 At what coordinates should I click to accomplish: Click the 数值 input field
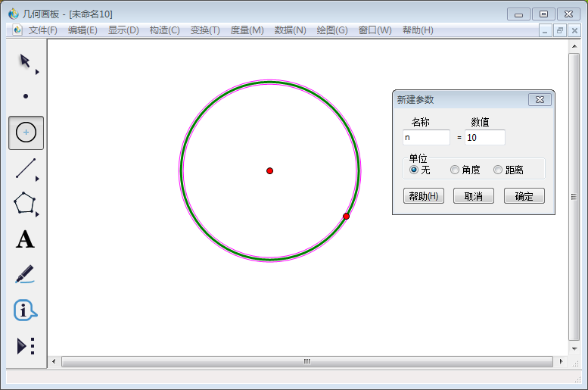point(485,137)
